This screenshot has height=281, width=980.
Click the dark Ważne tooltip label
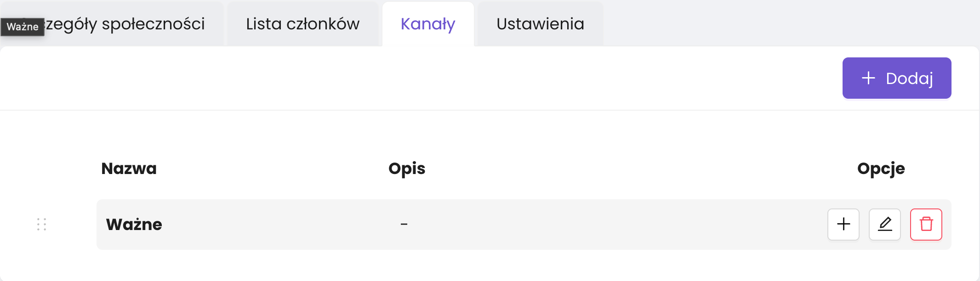click(x=22, y=27)
